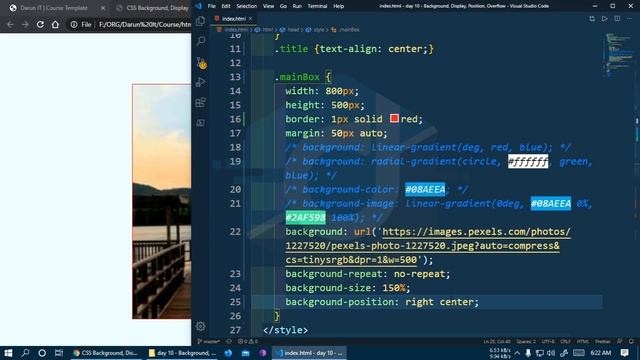
Task: Click the #ffffff color value on line 19
Action: tap(528, 162)
